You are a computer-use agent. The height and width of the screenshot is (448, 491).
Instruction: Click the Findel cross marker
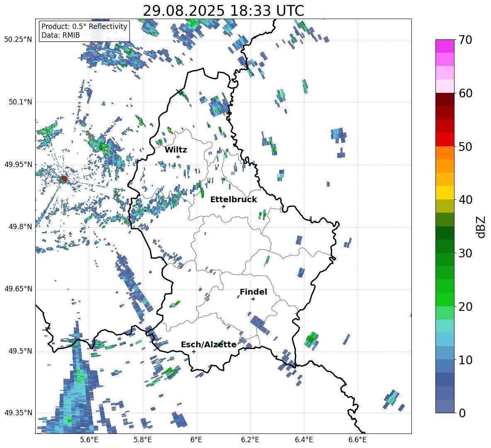point(253,299)
